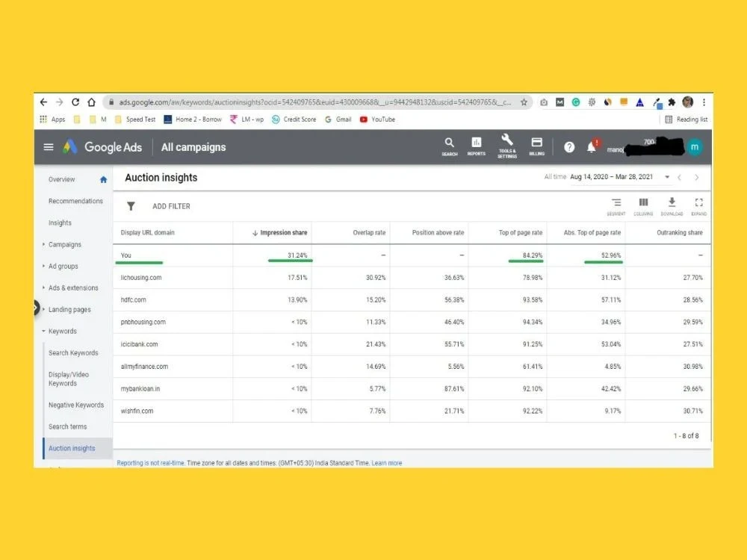The width and height of the screenshot is (747, 560).
Task: Open the Speed Test bookmark
Action: (x=135, y=119)
